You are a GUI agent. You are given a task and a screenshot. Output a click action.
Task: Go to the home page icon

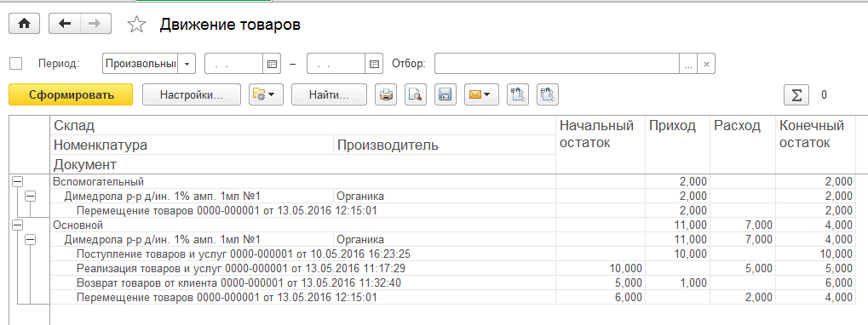tap(25, 24)
